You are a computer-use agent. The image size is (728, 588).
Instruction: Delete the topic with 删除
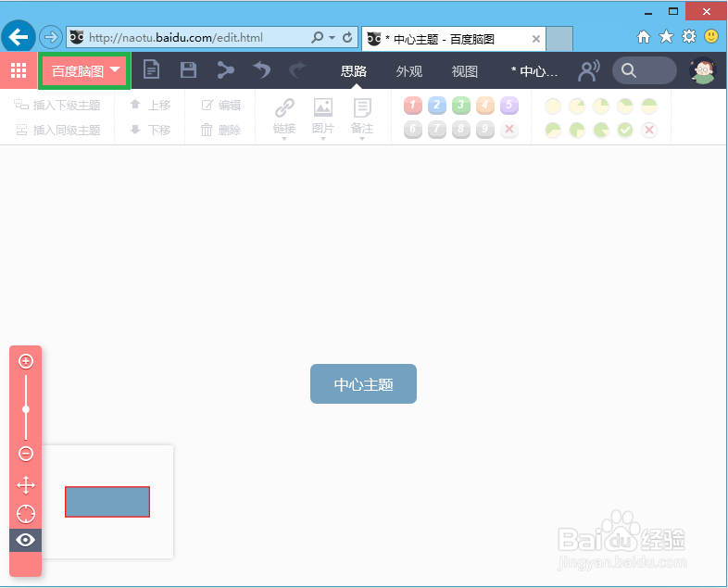tap(220, 130)
